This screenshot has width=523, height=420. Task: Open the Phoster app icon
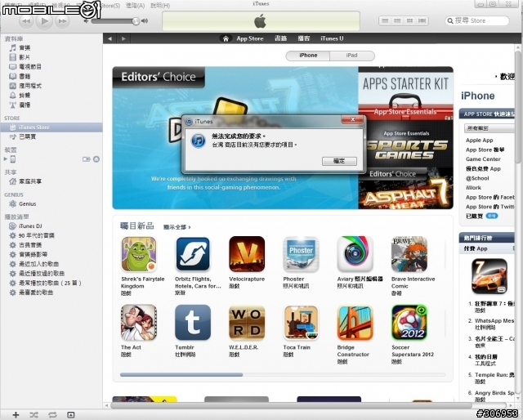[301, 254]
